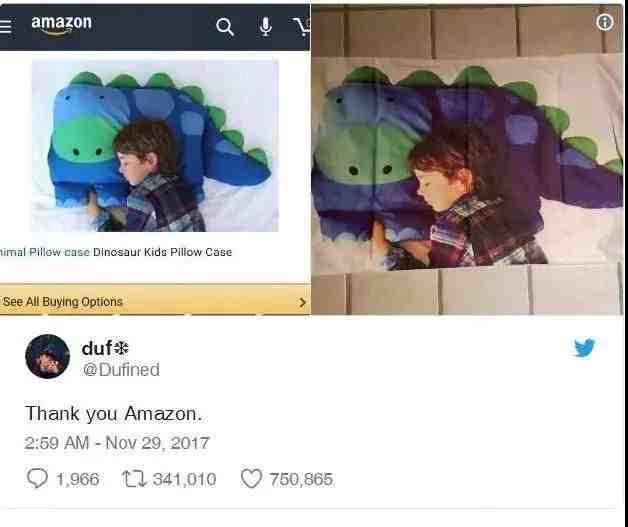Expand See All Buying Options arrow
Viewport: 628px width, 527px height.
click(303, 302)
